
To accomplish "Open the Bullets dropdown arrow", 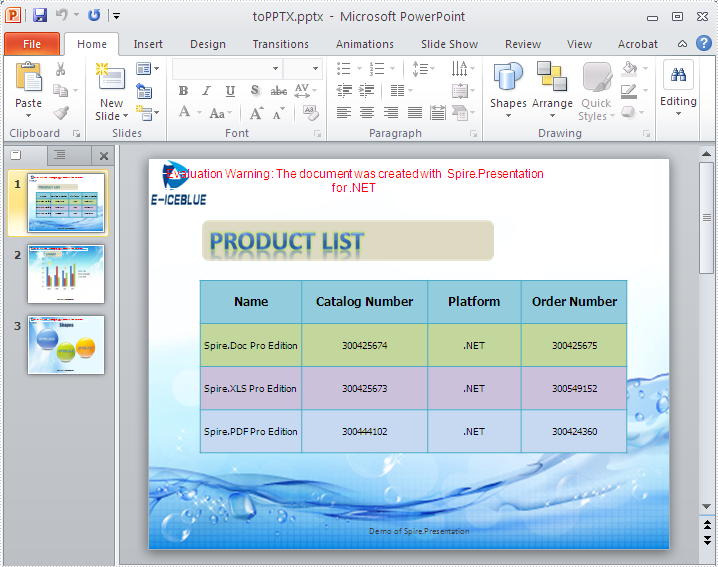I will pos(359,69).
